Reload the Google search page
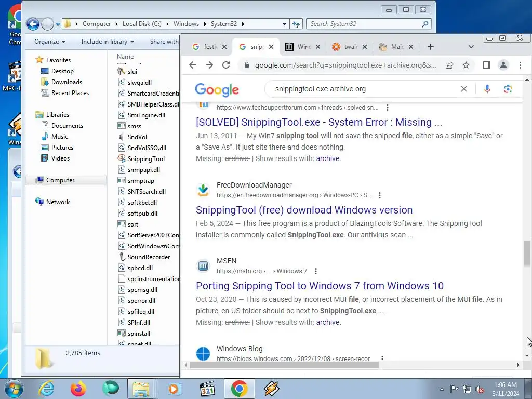 tap(226, 65)
